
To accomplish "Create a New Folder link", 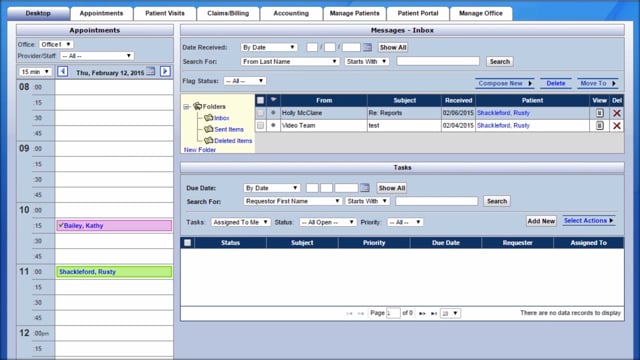I will click(200, 150).
